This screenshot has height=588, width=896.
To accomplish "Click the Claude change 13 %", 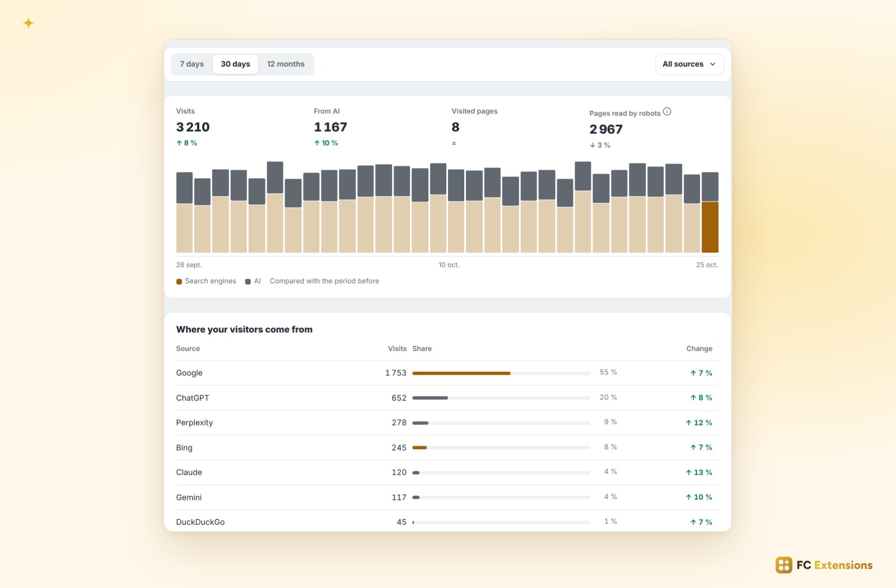I will (x=699, y=473).
